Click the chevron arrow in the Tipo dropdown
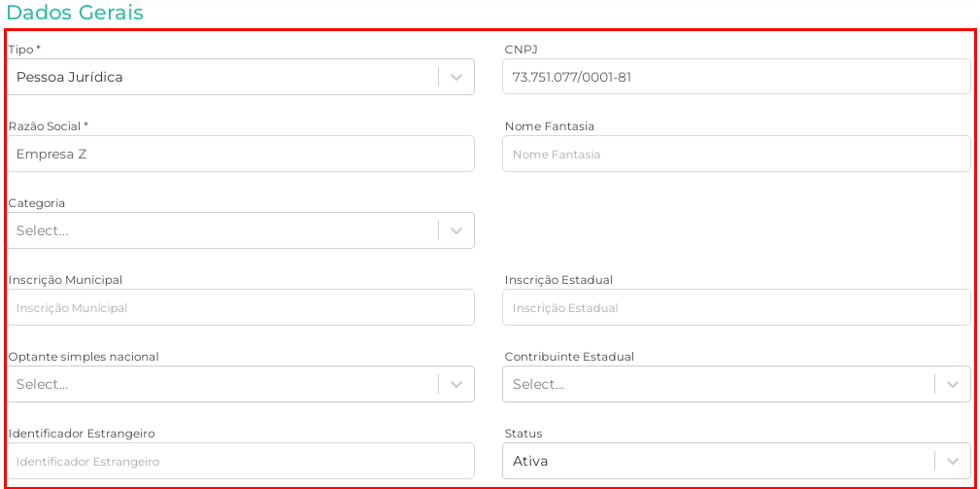 click(456, 77)
